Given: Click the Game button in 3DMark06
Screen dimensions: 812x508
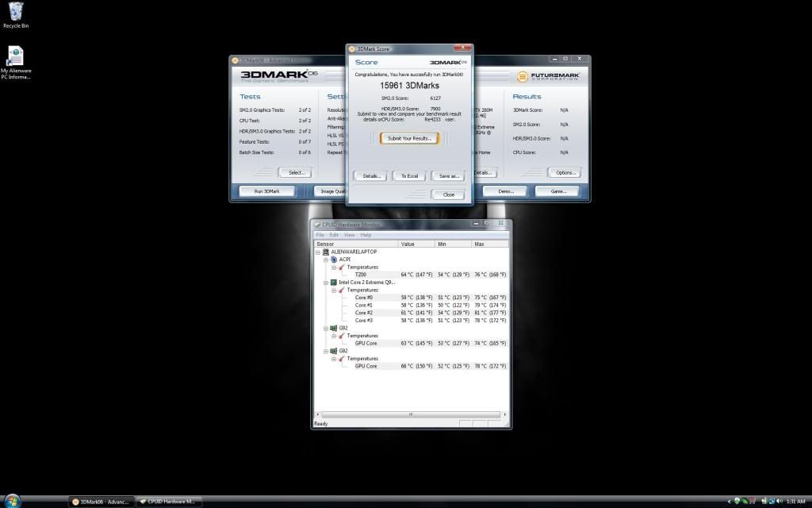Looking at the screenshot, I should pyautogui.click(x=557, y=191).
